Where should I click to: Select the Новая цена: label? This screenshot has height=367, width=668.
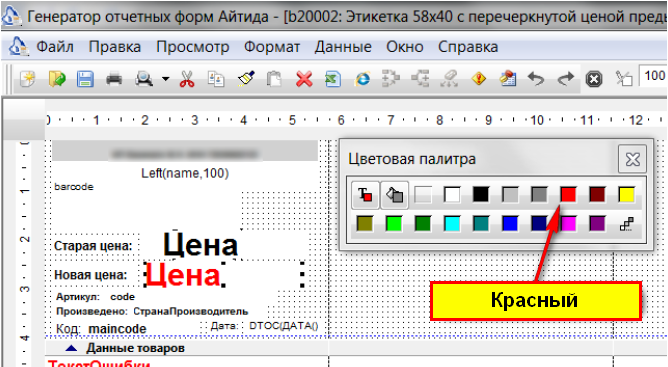[x=91, y=275]
